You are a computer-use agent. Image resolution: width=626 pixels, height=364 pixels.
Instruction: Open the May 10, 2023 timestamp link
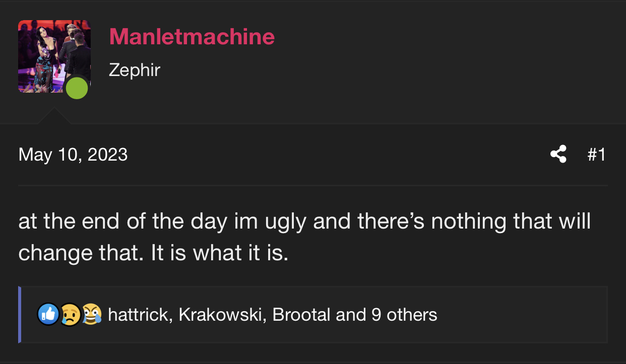73,154
